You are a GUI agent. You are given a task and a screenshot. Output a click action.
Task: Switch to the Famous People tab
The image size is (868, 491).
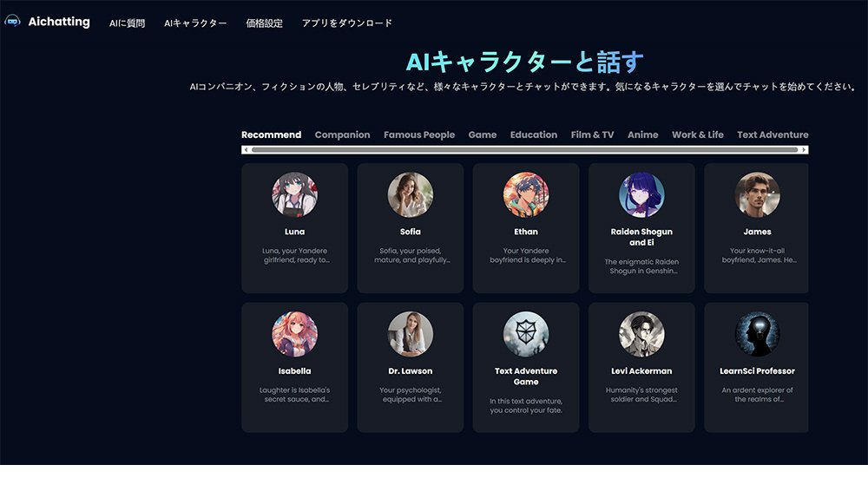click(419, 134)
